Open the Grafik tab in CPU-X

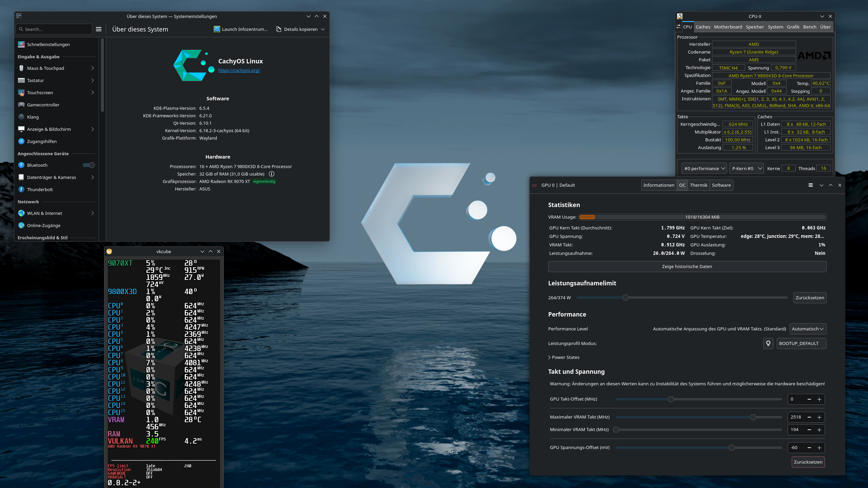(793, 27)
